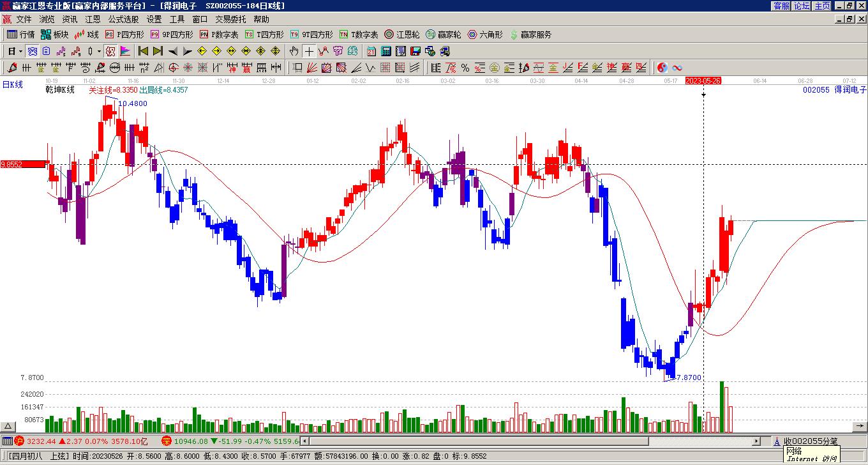Launch the 江恩轮 Gann wheel
This screenshot has width=868, height=465.
402,34
